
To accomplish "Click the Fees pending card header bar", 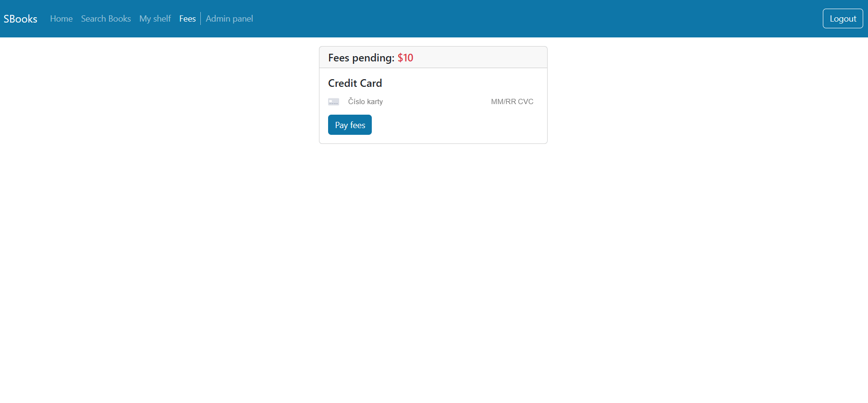I will pyautogui.click(x=433, y=57).
